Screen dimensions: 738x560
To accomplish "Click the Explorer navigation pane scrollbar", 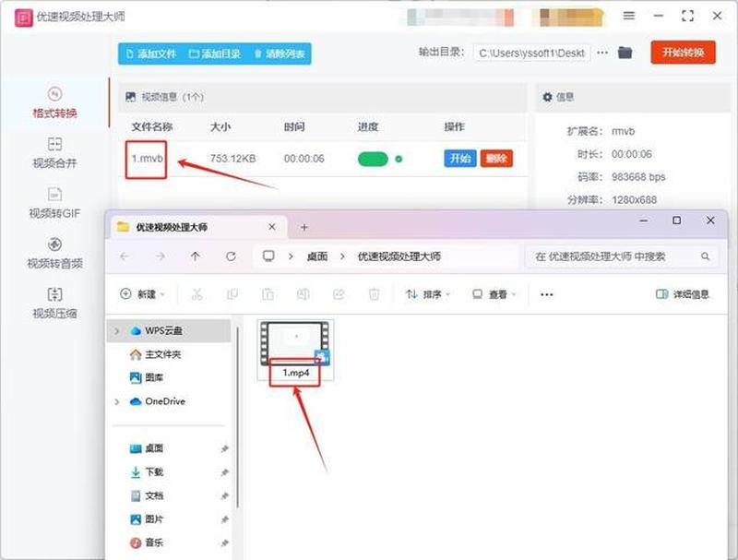I will click(238, 419).
